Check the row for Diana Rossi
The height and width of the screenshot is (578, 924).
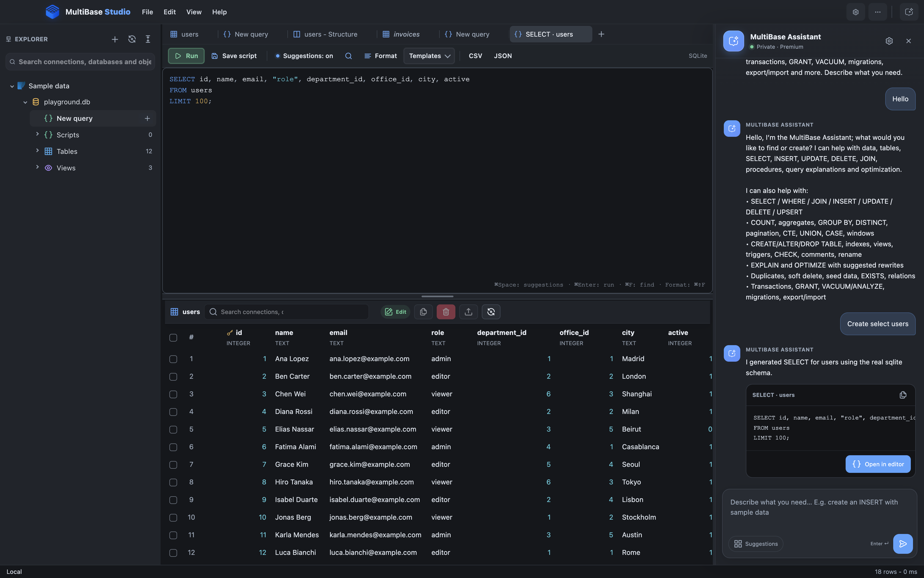(173, 412)
